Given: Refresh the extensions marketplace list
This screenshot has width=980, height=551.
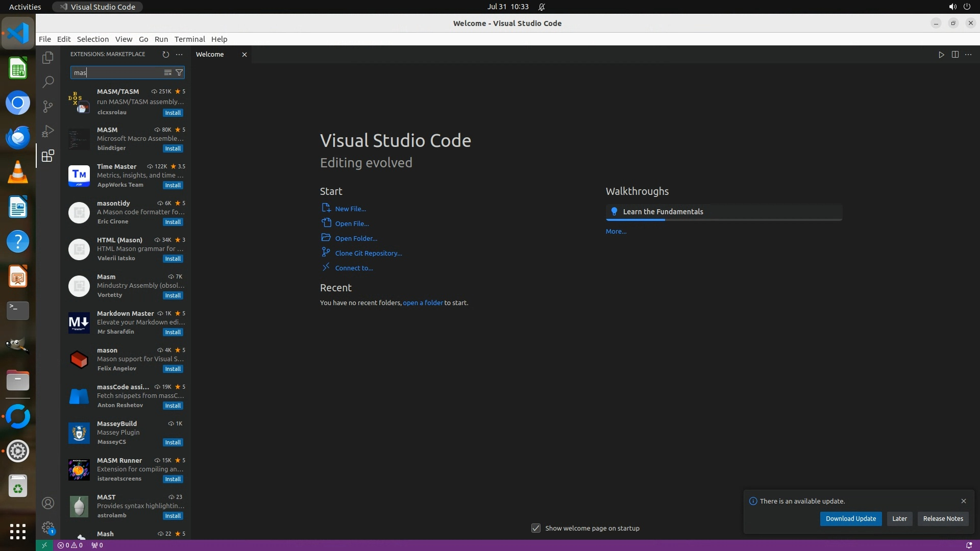Looking at the screenshot, I should 165,54.
